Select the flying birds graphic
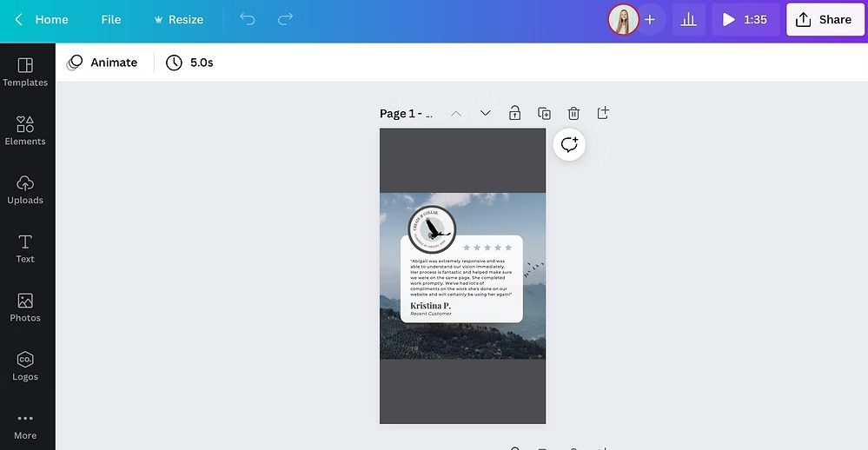 (x=534, y=269)
